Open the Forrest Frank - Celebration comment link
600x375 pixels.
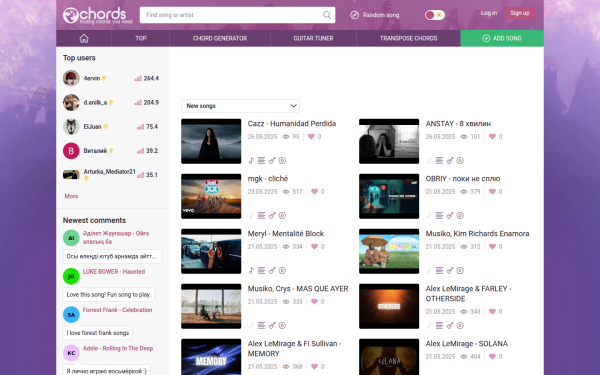point(117,310)
